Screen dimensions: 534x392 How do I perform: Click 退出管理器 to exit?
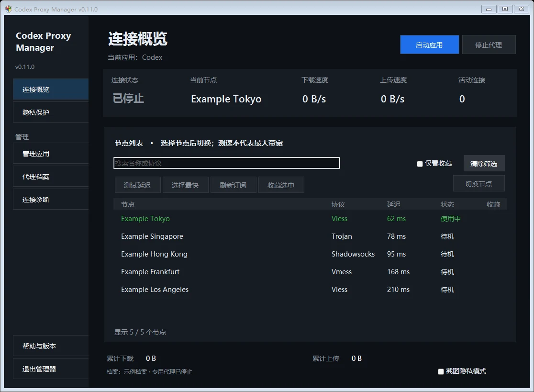[x=51, y=369]
